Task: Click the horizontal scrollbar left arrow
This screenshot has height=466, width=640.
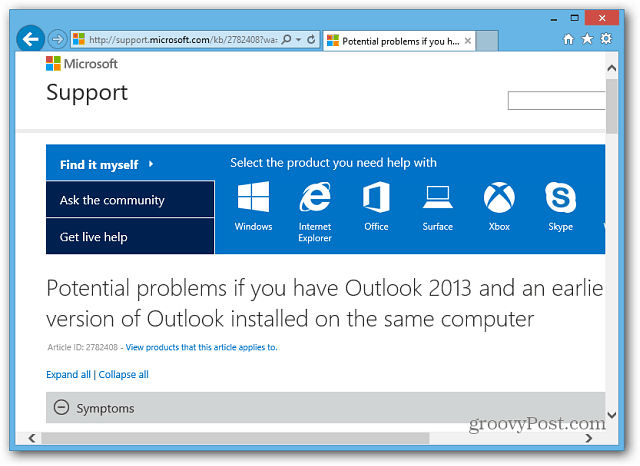Action: pyautogui.click(x=31, y=438)
